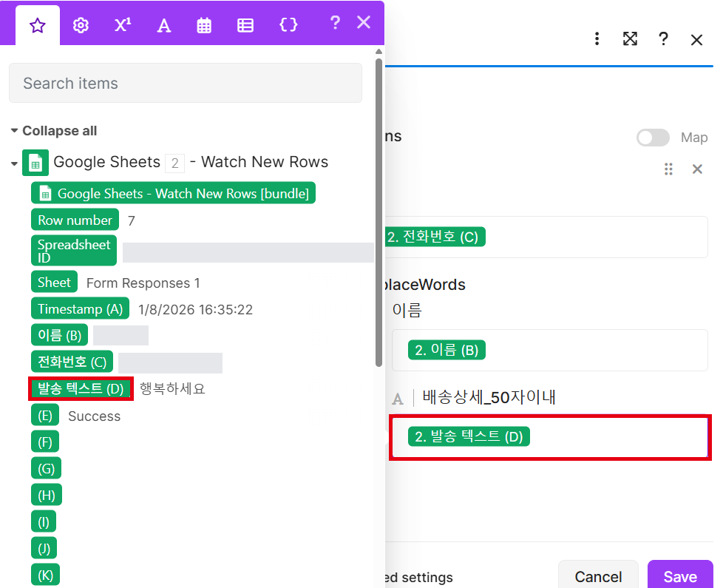Screen dimensions: 723x588
Task: Expand the module dialog to fullscreen
Action: click(631, 38)
